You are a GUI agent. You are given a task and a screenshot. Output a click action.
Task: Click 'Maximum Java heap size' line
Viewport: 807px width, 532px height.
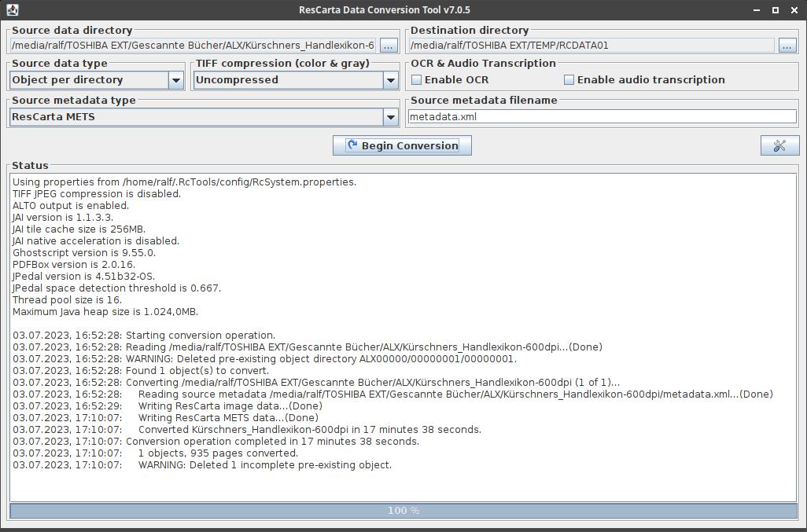pyautogui.click(x=105, y=311)
